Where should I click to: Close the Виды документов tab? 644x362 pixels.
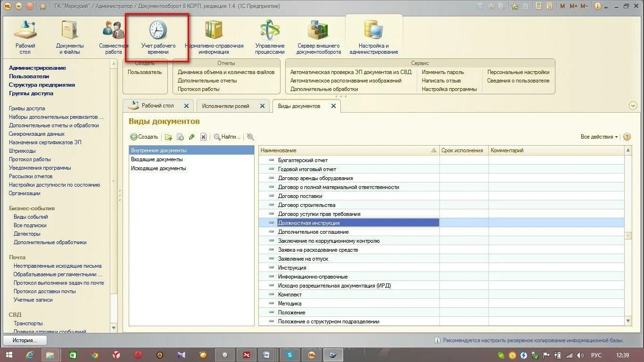(333, 106)
